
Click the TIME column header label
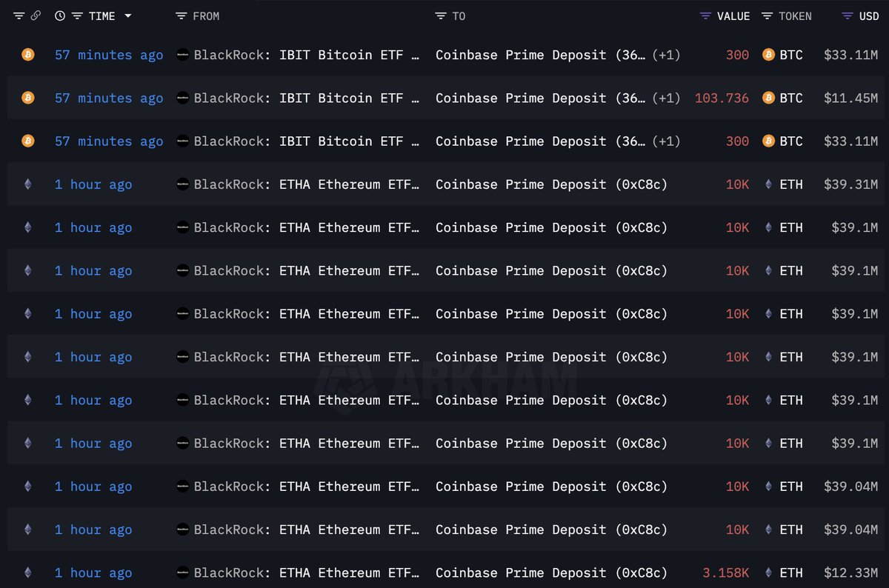coord(101,16)
